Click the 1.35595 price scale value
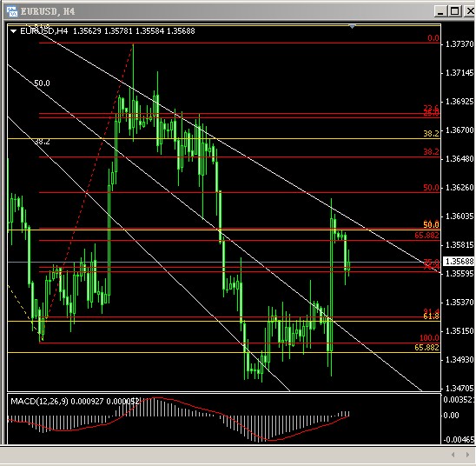This screenshot has height=466, width=476. click(x=459, y=274)
